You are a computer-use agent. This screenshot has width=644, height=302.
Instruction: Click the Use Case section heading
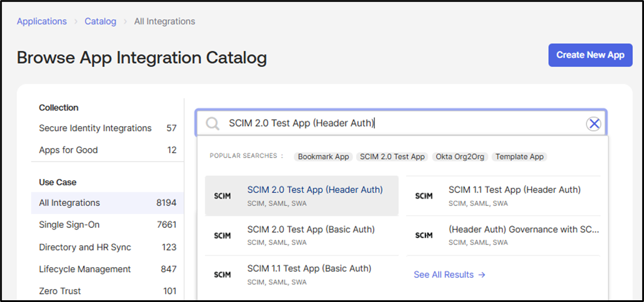[x=58, y=182]
